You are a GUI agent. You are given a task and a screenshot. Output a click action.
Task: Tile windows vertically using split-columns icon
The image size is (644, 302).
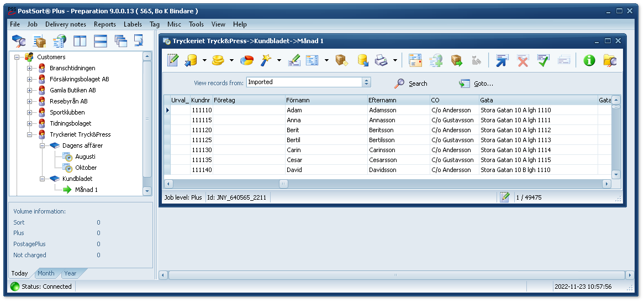pos(80,41)
